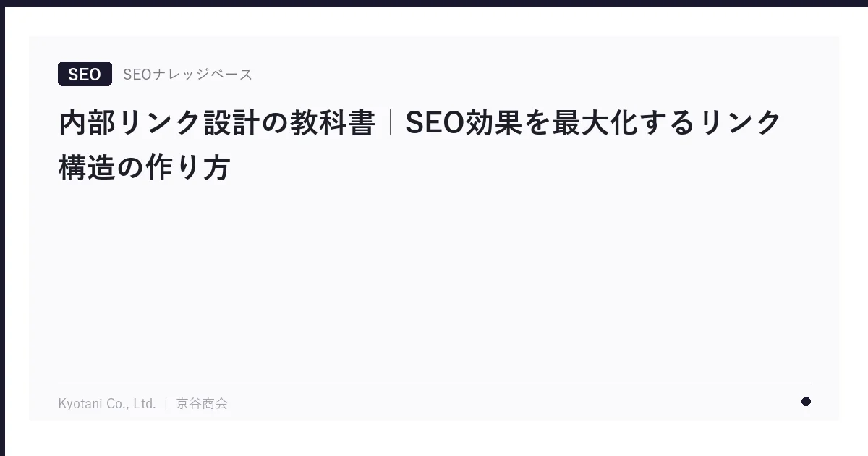Click the white margin below the card
This screenshot has width=868, height=456.
click(x=434, y=439)
